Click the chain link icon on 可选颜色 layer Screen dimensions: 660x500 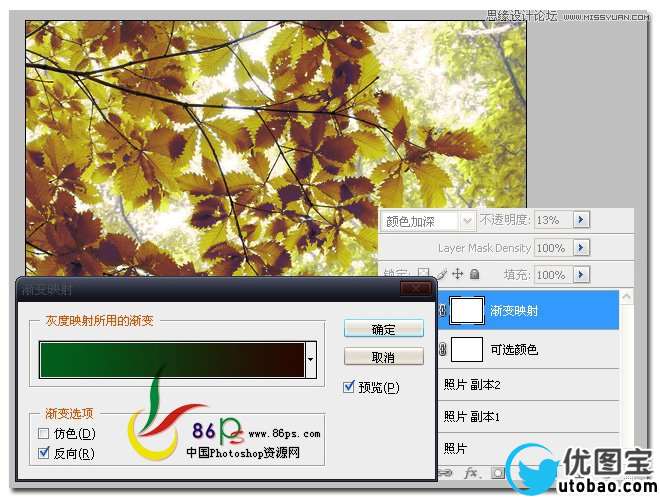442,349
